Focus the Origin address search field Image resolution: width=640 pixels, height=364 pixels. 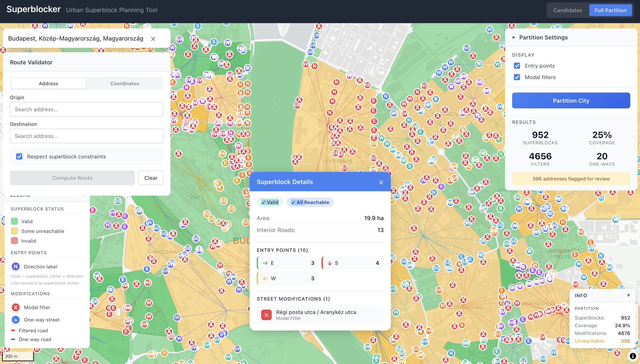(x=87, y=109)
